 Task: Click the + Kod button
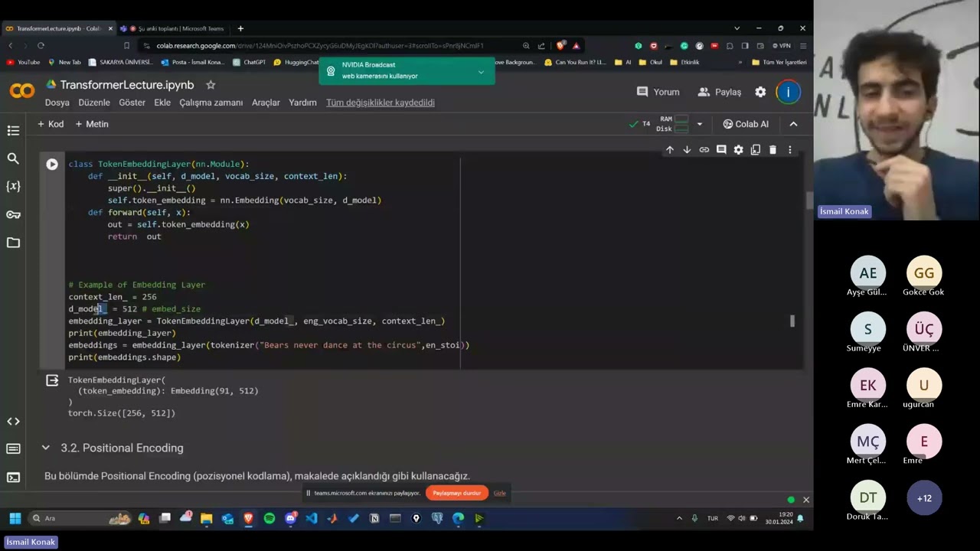(x=51, y=124)
